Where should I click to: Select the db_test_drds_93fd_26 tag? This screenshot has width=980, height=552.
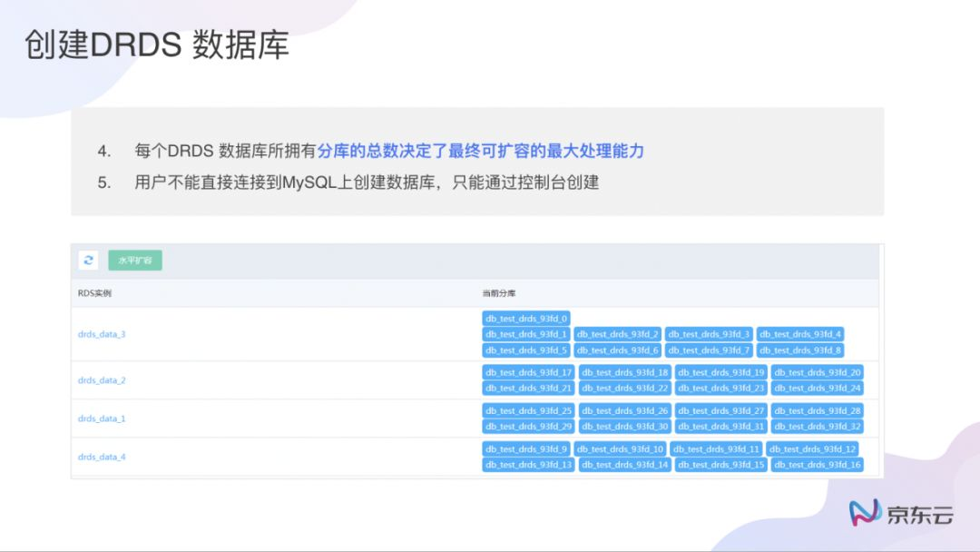(x=624, y=410)
